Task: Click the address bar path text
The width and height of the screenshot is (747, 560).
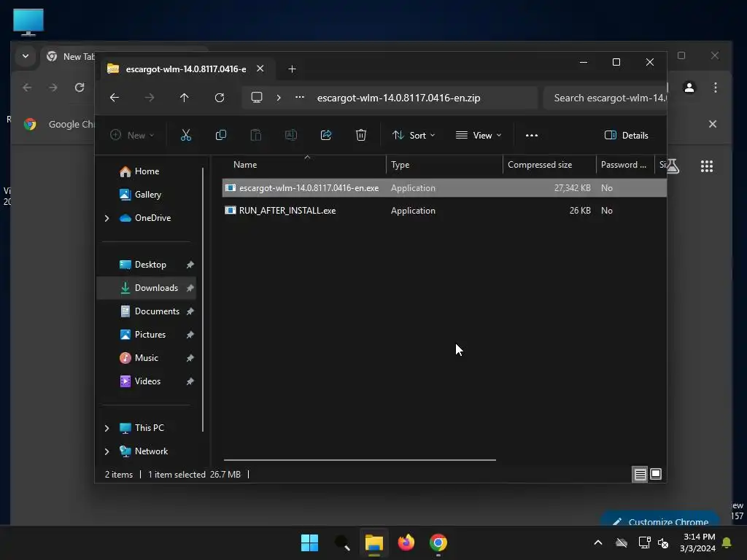Action: click(399, 98)
